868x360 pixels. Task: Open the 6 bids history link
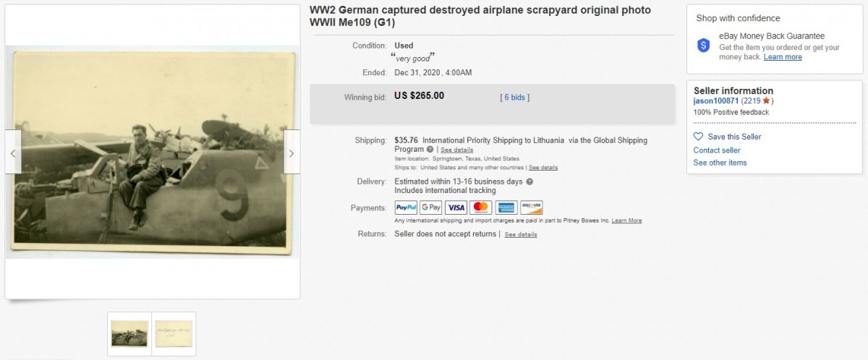[x=515, y=97]
